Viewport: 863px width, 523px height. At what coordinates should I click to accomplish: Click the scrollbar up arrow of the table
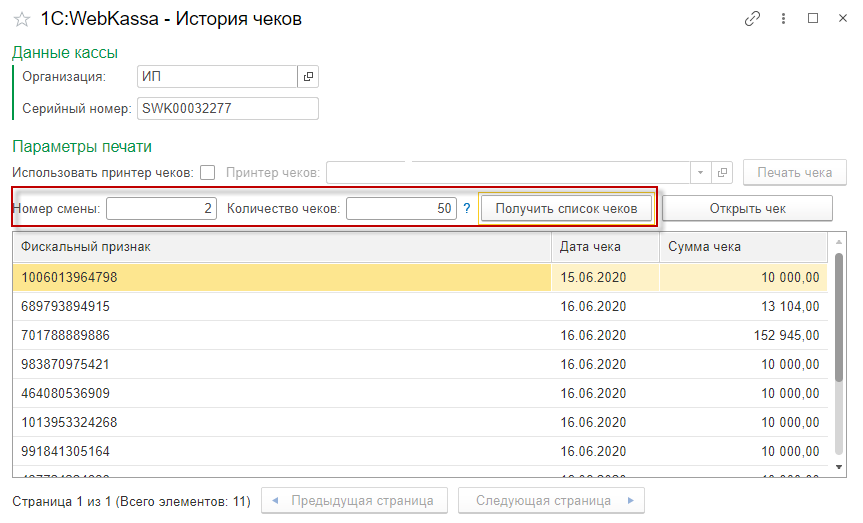[839, 242]
